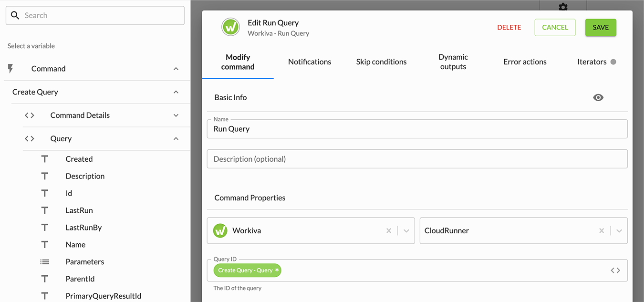Switch to the Modify command tab

tap(238, 62)
